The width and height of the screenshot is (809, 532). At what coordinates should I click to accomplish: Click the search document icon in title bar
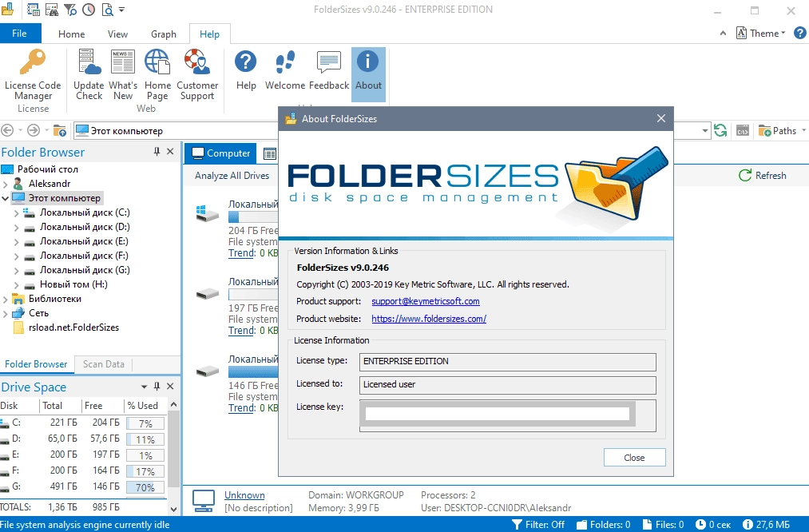point(107,10)
